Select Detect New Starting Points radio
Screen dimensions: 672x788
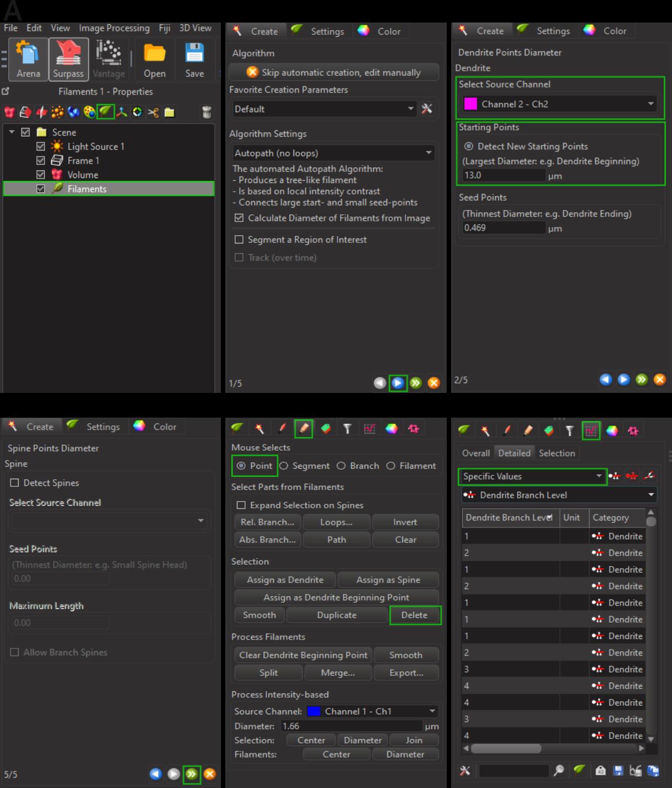[x=469, y=146]
